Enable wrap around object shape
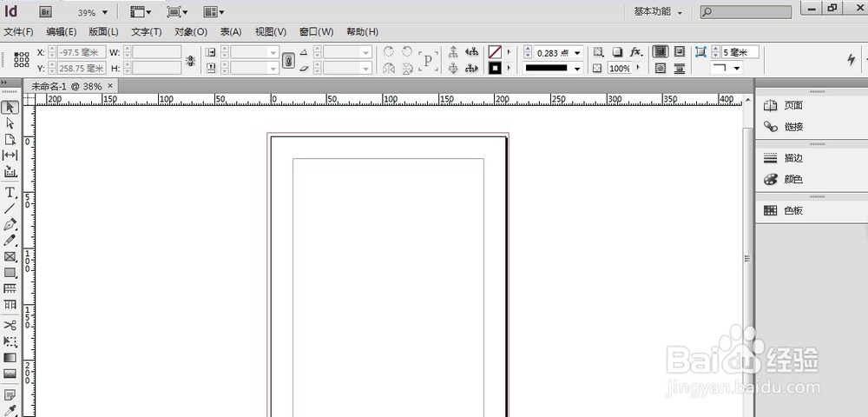This screenshot has height=417, width=868. [x=660, y=68]
